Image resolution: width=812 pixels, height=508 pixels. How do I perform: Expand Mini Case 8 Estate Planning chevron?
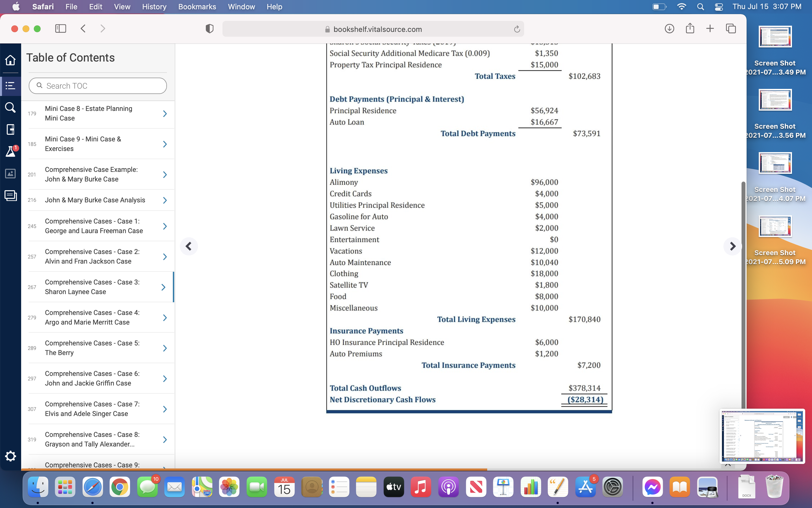coord(165,113)
